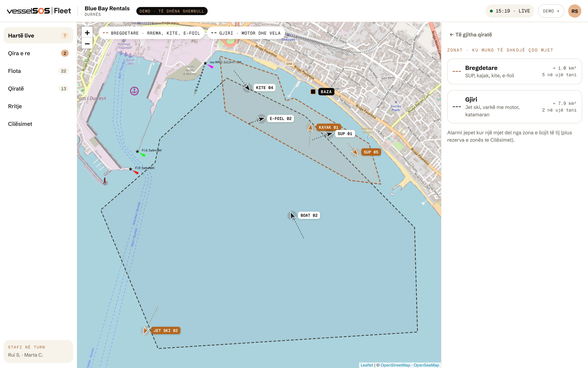The height and width of the screenshot is (368, 588).
Task: Select the Gjiri zone card
Action: coord(514,107)
